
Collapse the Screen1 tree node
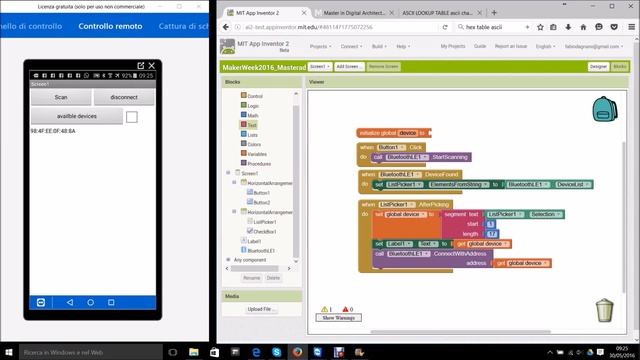228,173
